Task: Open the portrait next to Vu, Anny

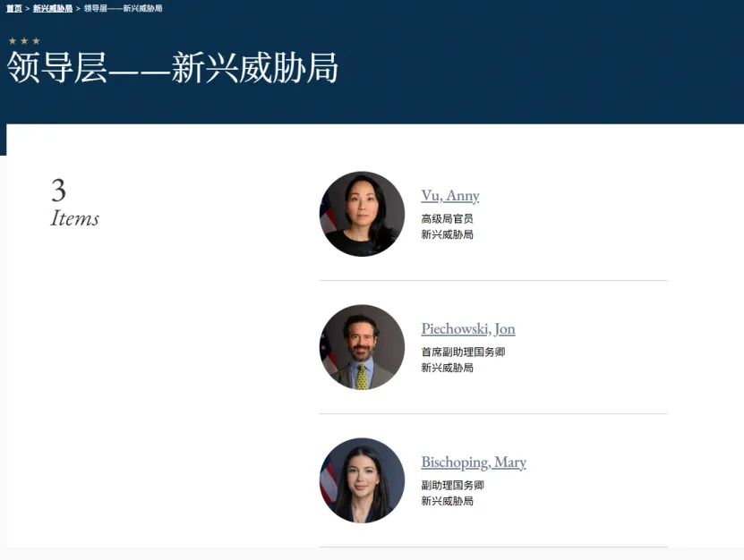Action: point(362,214)
